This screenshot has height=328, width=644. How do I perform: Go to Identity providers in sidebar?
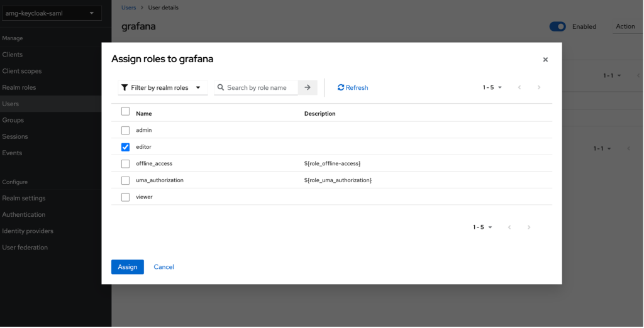pyautogui.click(x=28, y=231)
